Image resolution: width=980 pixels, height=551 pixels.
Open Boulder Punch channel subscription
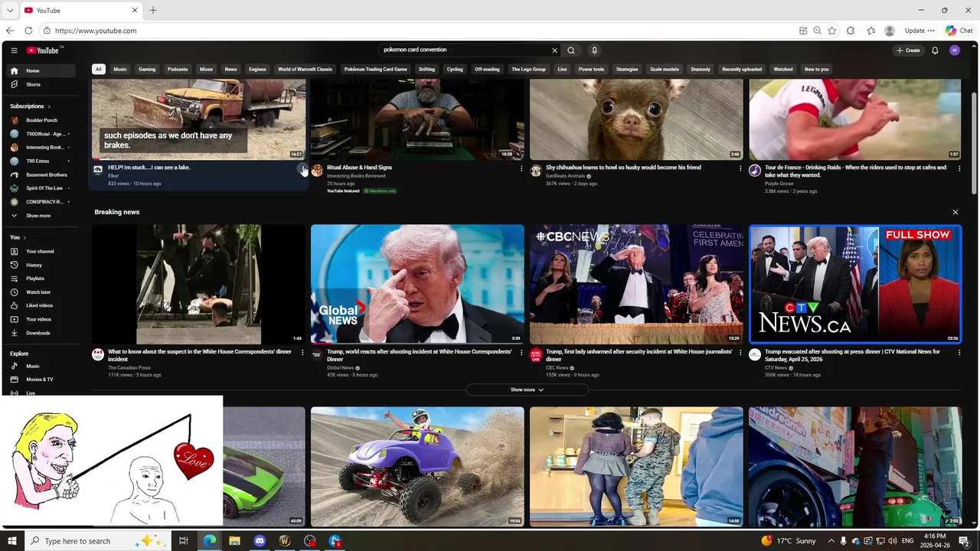point(42,120)
